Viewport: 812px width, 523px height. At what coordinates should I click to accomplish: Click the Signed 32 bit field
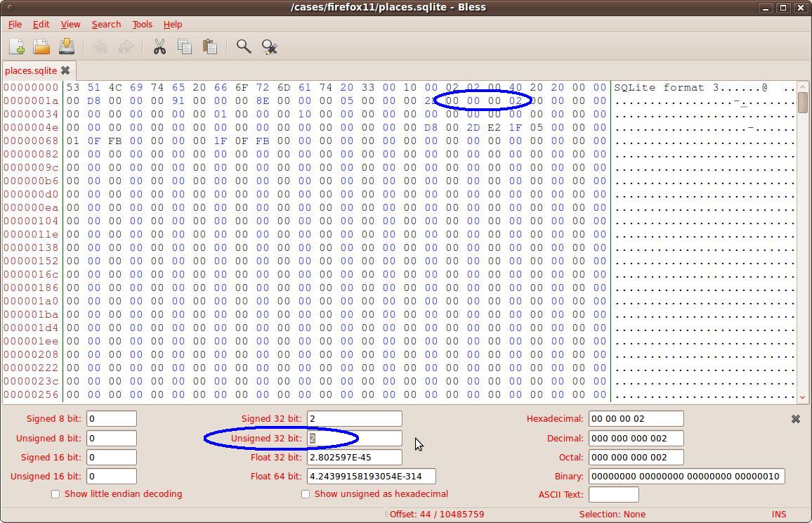[x=354, y=419]
